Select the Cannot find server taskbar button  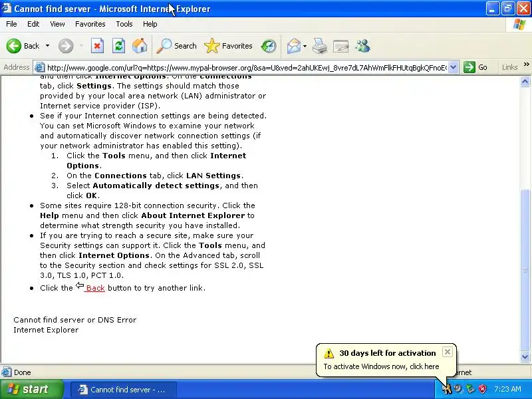tap(124, 390)
